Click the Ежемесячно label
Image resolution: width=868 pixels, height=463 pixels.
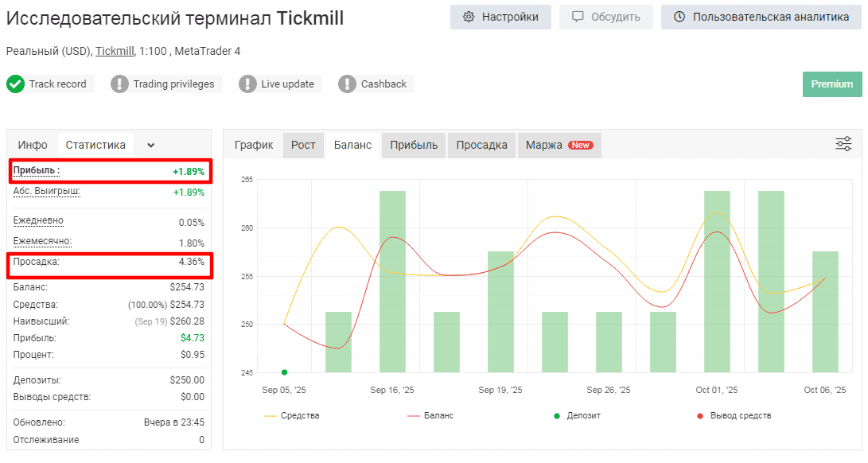(x=42, y=242)
